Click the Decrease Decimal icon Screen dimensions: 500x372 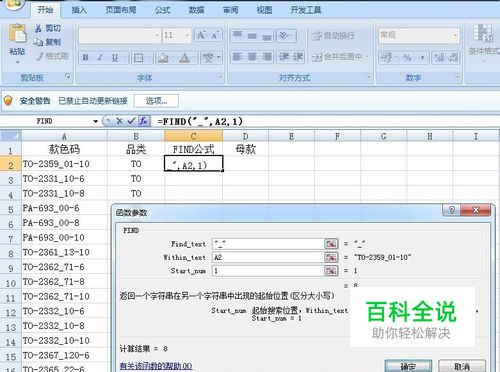[453, 58]
